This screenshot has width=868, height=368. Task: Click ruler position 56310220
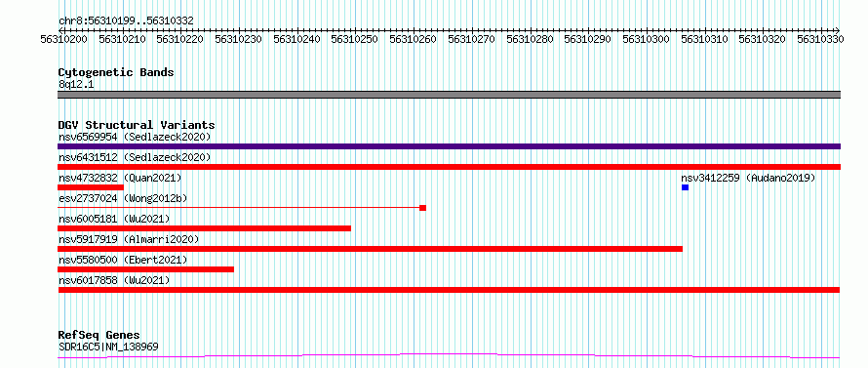180,39
